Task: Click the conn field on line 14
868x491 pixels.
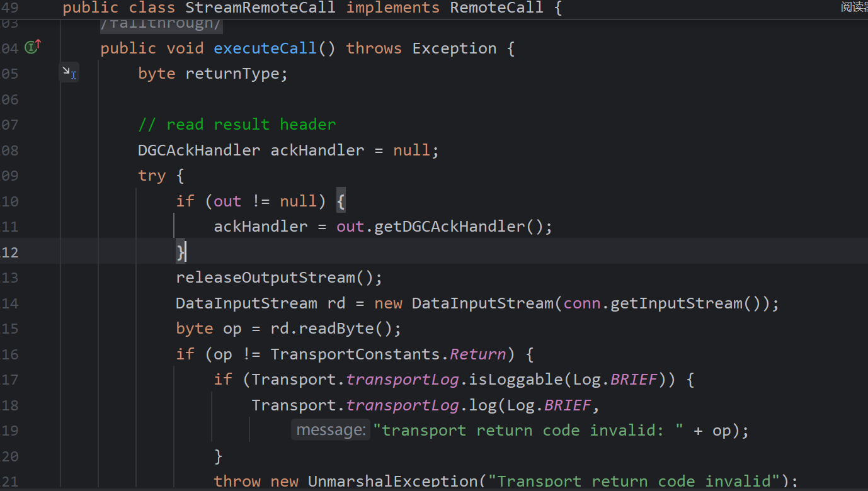Action: [x=581, y=303]
